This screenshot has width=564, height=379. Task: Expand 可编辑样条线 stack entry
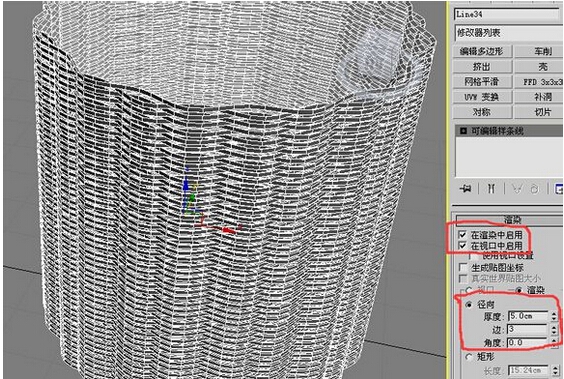[463, 131]
